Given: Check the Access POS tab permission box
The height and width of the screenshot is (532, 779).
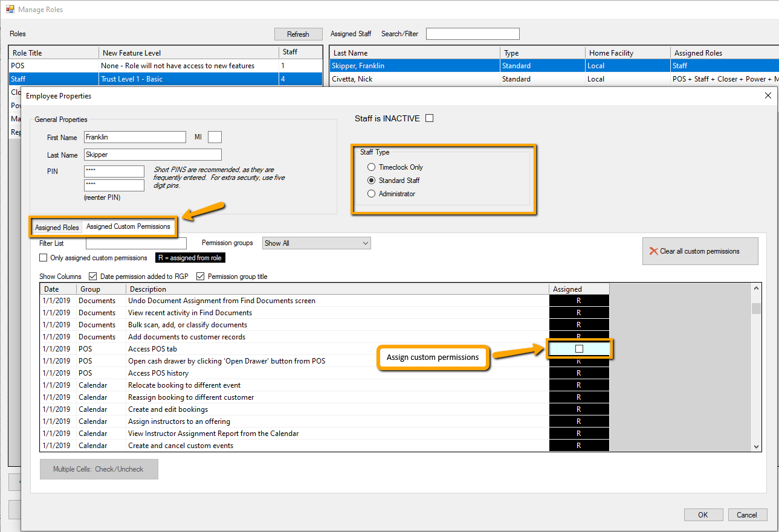Looking at the screenshot, I should tap(579, 349).
